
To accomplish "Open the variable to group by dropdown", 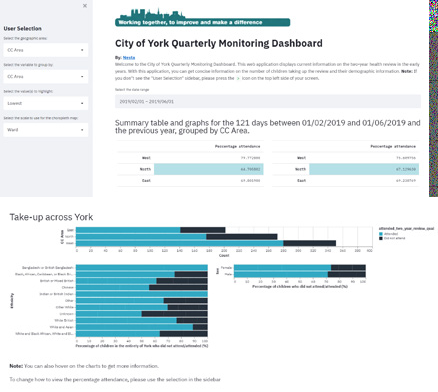I will tap(46, 77).
